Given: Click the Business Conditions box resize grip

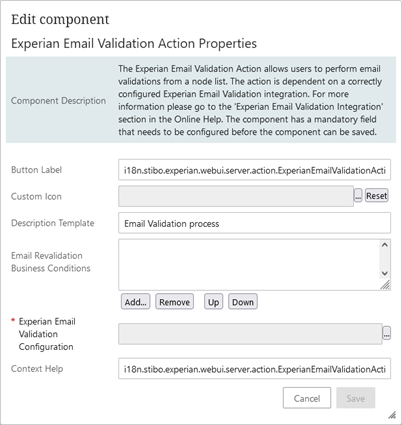Looking at the screenshot, I should pyautogui.click(x=385, y=285).
